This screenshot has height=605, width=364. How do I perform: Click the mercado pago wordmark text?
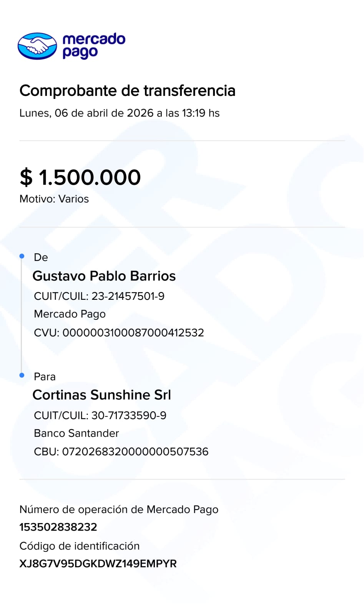pyautogui.click(x=94, y=45)
